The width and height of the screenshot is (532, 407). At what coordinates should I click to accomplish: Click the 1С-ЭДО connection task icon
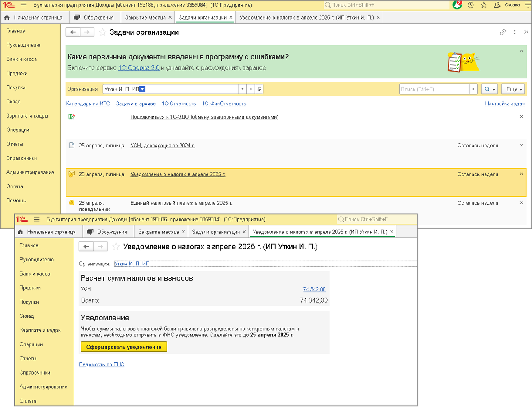[x=71, y=117]
